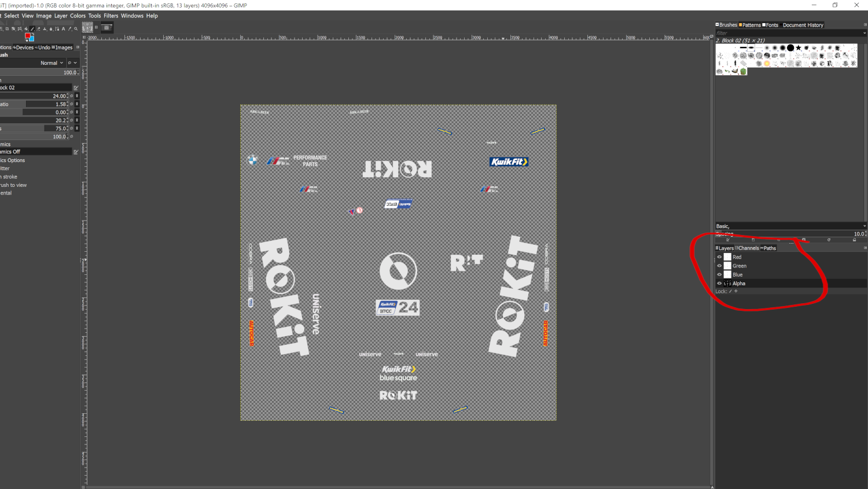
Task: Open the image thumbnail tab above canvas
Action: point(87,27)
